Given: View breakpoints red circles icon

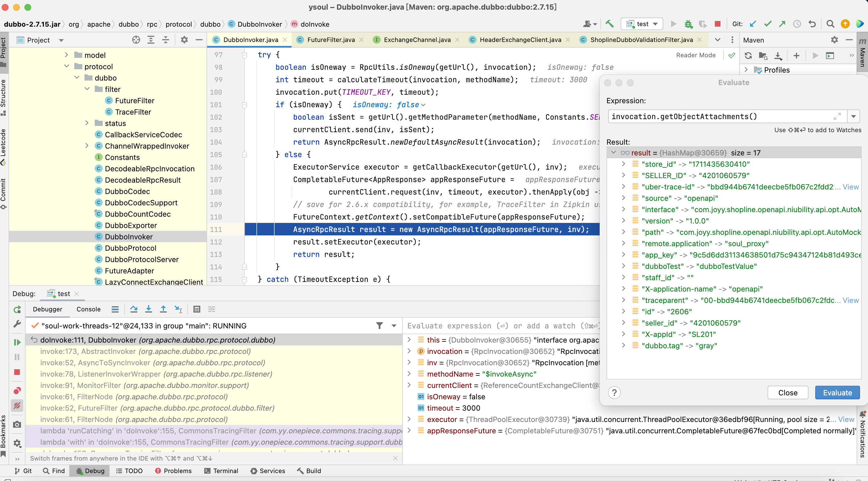Looking at the screenshot, I should point(17,391).
